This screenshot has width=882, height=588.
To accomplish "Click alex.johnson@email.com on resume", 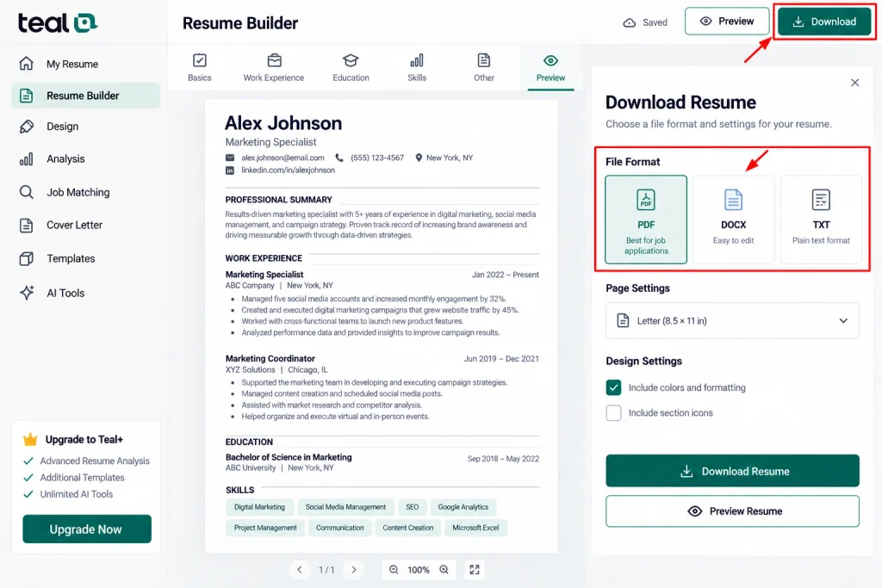I will pyautogui.click(x=283, y=158).
